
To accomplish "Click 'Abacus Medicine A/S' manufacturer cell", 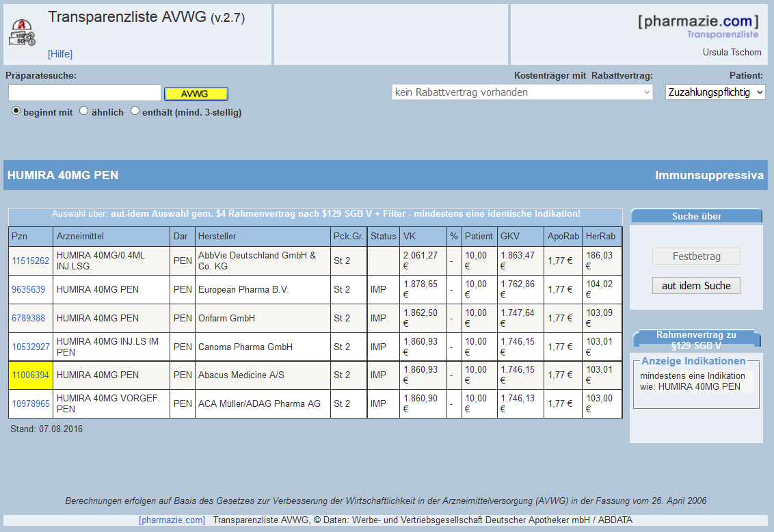I will pyautogui.click(x=263, y=375).
